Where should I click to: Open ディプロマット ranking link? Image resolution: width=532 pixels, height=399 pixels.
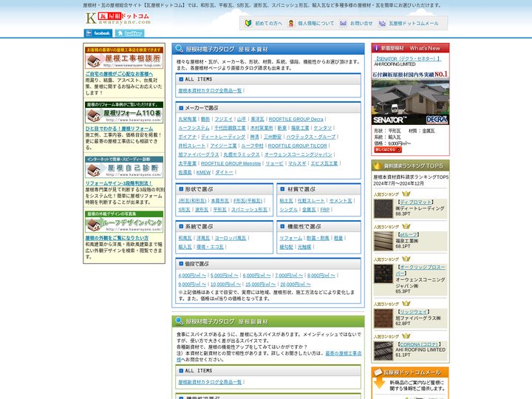pos(415,202)
